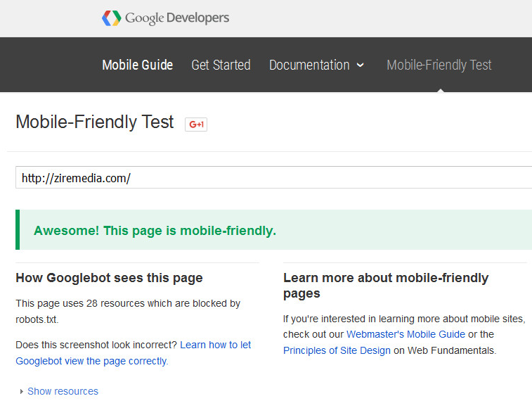Open Principles of Site Design link
The image size is (532, 420).
coord(337,350)
